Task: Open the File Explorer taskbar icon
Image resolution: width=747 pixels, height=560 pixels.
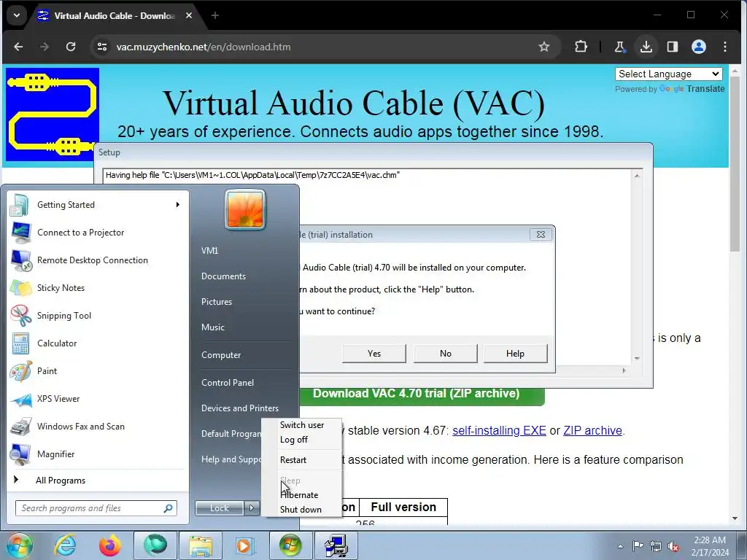Action: [x=201, y=545]
